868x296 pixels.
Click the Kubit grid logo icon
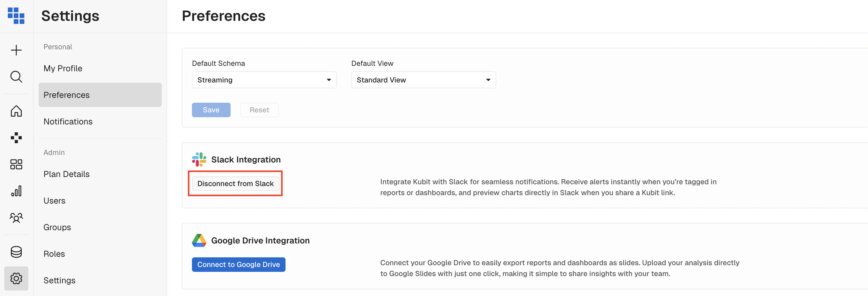(x=16, y=16)
